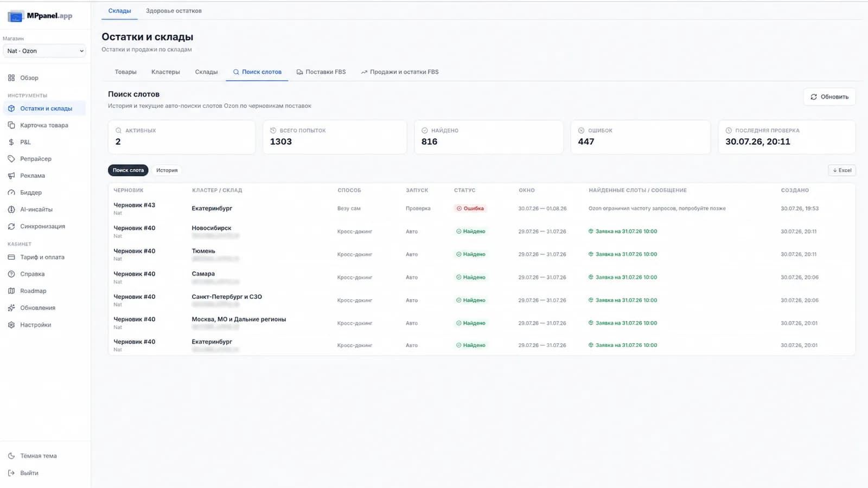Image resolution: width=868 pixels, height=488 pixels.
Task: Click Санкт-Петербург и СЗО cluster cell
Action: click(x=227, y=297)
